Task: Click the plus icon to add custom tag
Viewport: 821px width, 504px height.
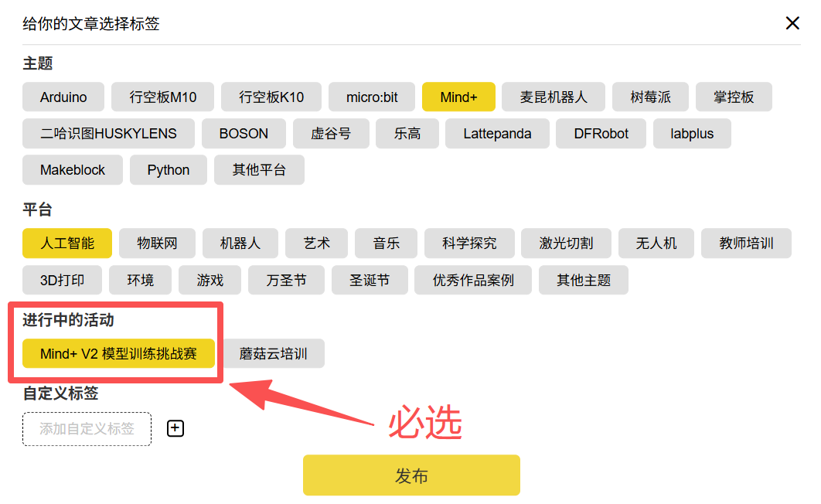Action: (175, 428)
